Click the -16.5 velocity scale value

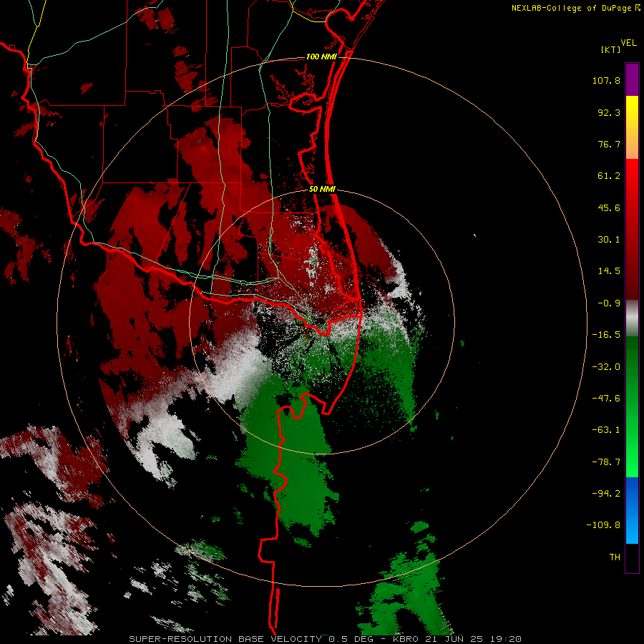pyautogui.click(x=606, y=335)
